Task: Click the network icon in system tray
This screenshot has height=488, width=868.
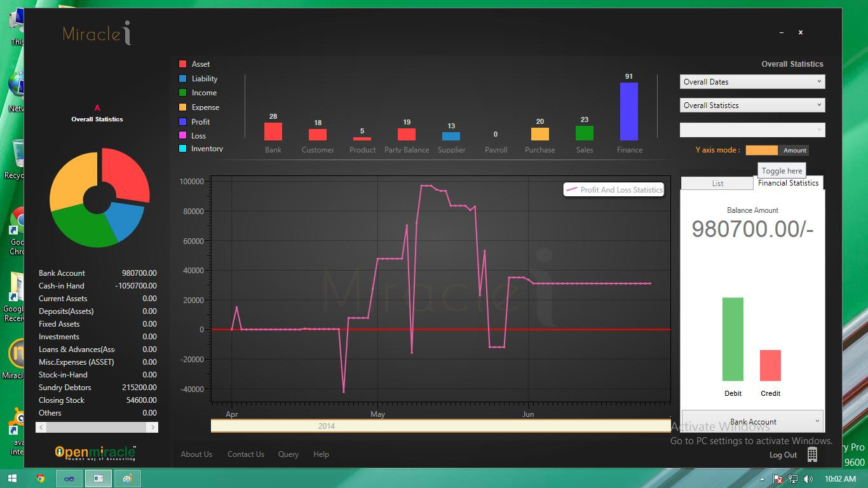Action: click(793, 479)
